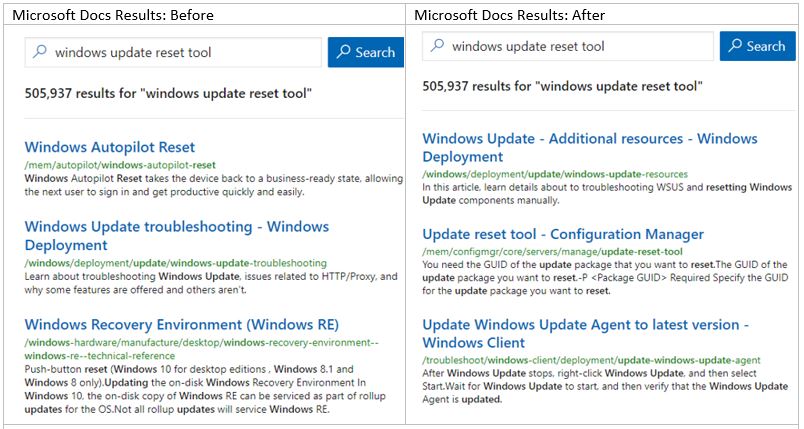Click the After panel results count text
Image resolution: width=804 pixels, height=429 pixels.
coord(561,86)
